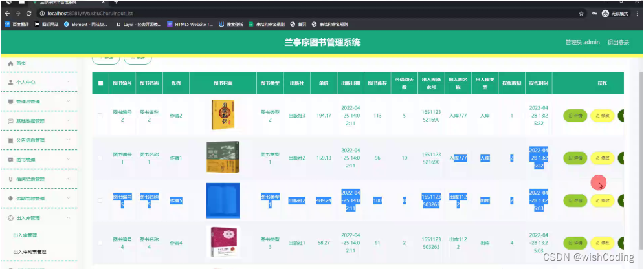Open 详情 for the 作者1 row
This screenshot has height=269, width=644.
575,158
